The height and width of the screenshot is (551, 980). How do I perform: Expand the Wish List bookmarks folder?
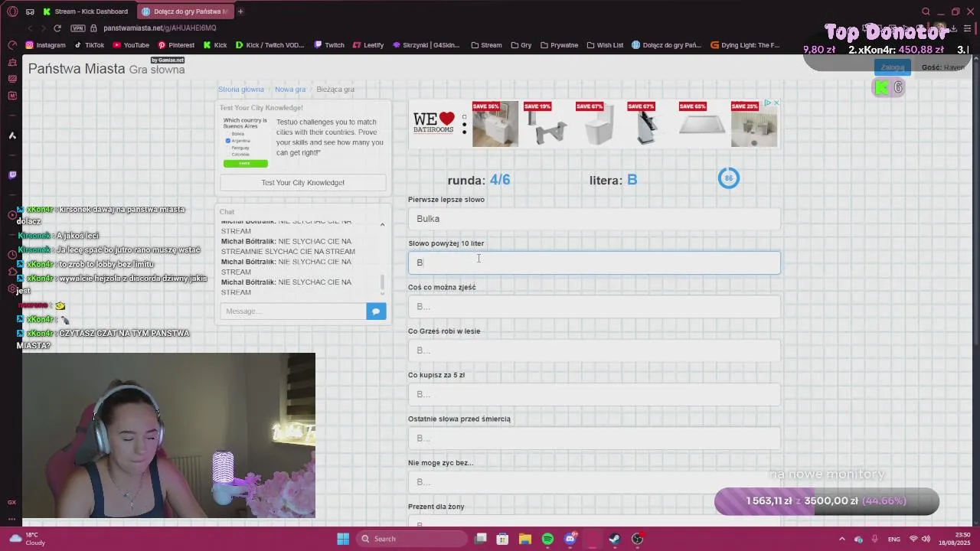(605, 45)
